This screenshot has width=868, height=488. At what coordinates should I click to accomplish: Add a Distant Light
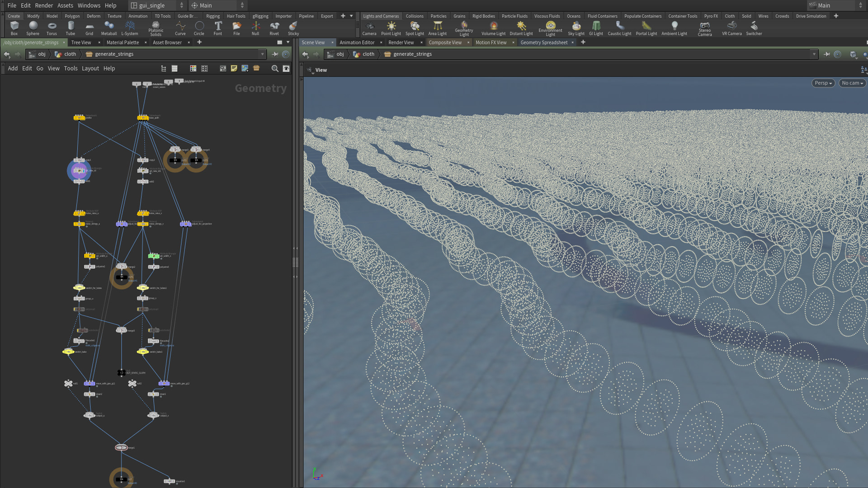click(x=521, y=28)
